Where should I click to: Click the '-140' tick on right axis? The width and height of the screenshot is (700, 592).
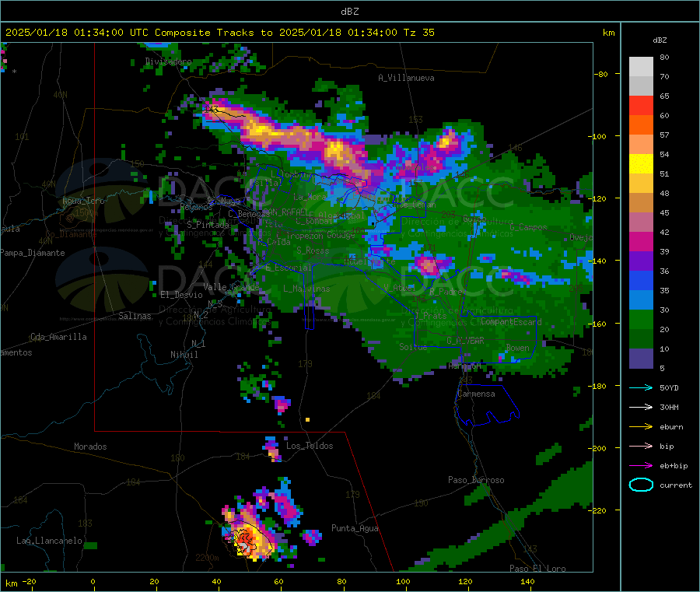(599, 261)
